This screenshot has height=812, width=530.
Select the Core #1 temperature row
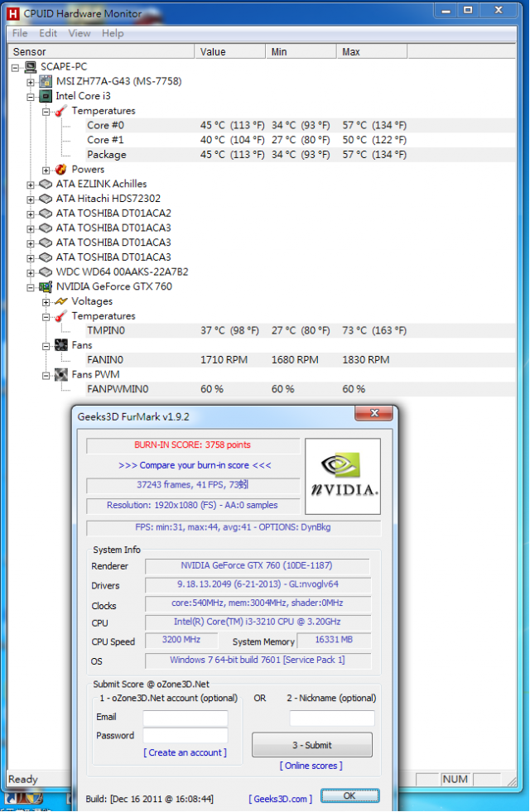tap(301, 140)
